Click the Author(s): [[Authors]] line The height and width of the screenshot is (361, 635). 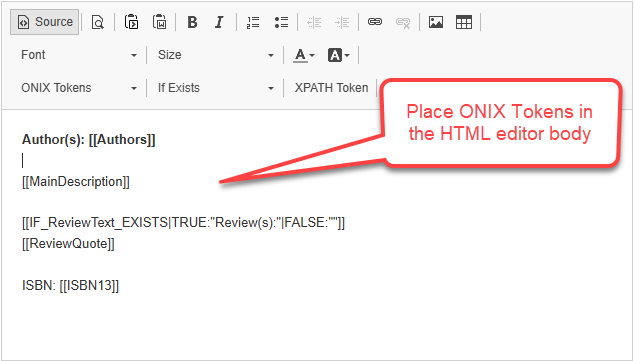89,139
